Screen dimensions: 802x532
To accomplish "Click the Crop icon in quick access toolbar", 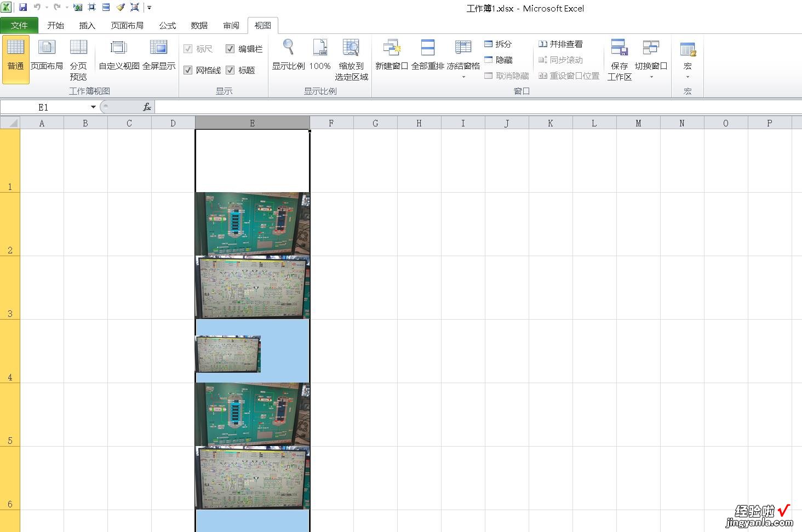I will [x=92, y=8].
